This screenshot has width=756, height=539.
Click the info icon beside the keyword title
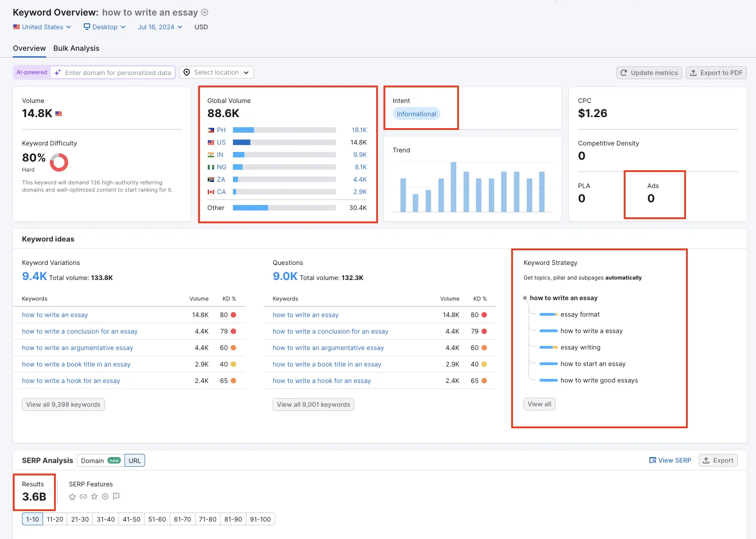point(204,12)
